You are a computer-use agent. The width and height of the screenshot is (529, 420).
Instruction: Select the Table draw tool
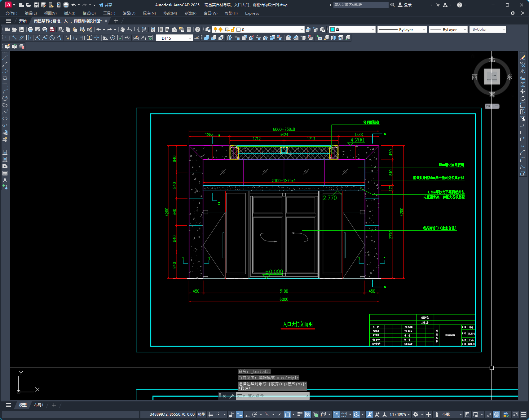pos(5,173)
